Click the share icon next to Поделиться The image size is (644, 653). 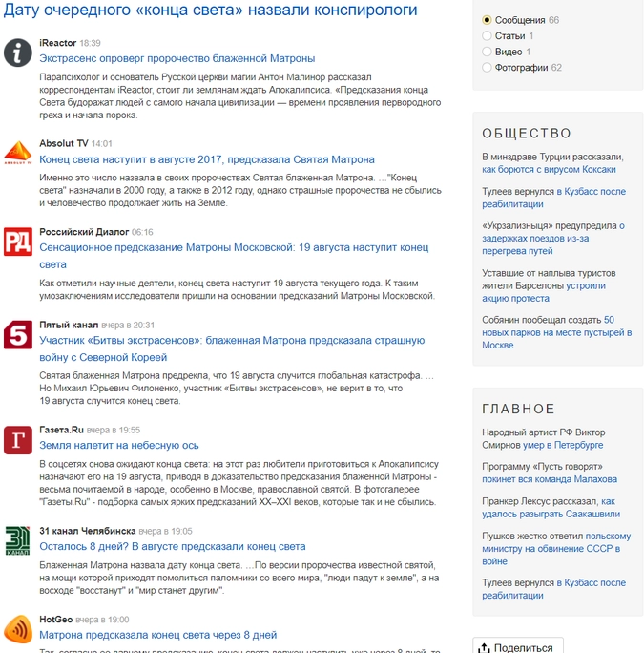click(x=485, y=647)
